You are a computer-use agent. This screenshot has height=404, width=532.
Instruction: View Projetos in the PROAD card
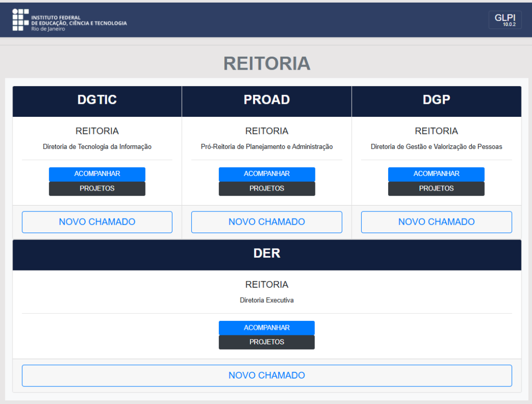267,188
